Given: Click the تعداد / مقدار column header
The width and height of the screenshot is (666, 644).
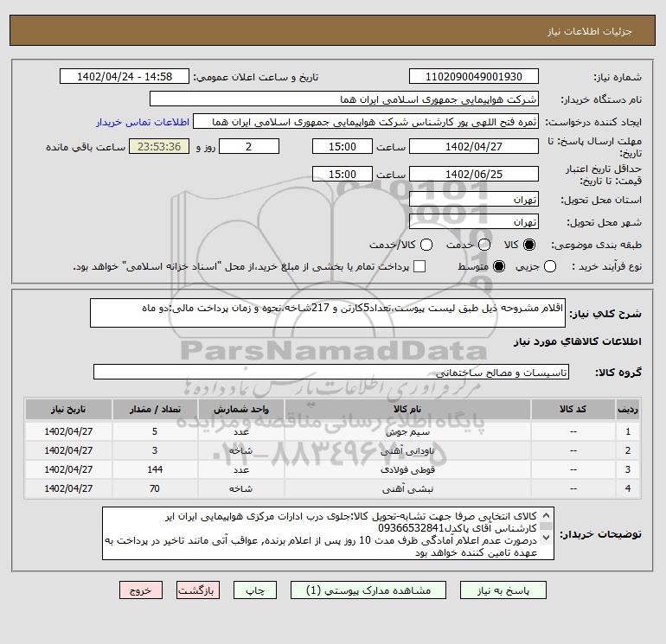Looking at the screenshot, I should click(155, 409).
